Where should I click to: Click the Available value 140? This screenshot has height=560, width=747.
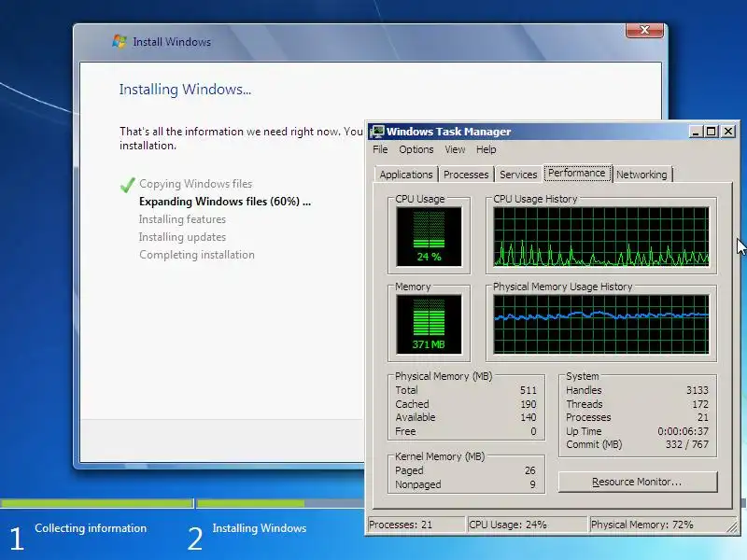pyautogui.click(x=529, y=417)
